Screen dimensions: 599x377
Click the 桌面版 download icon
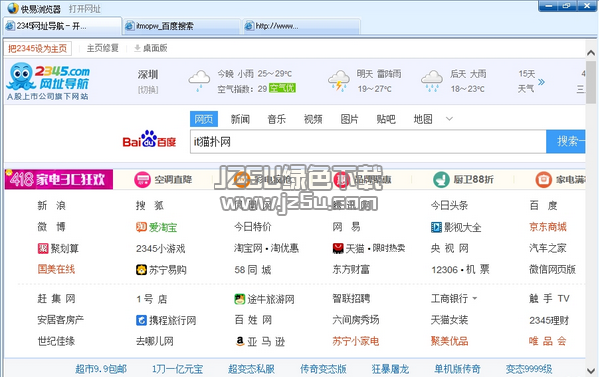point(138,48)
